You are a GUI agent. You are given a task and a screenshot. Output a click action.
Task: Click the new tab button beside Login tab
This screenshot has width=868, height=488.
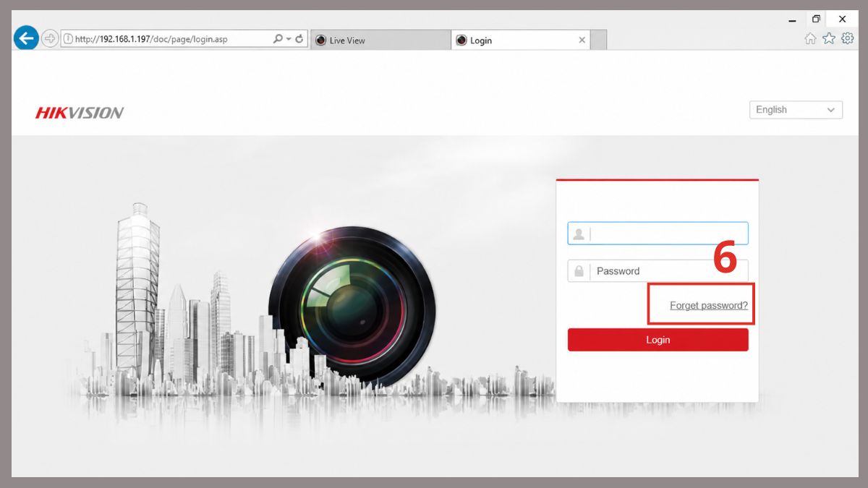(x=599, y=40)
